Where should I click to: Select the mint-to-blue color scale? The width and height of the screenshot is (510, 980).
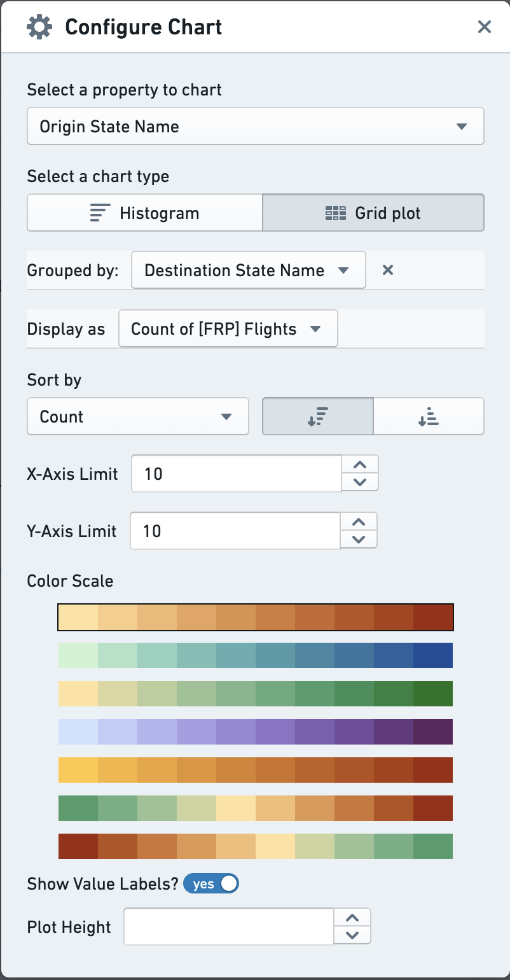256,655
